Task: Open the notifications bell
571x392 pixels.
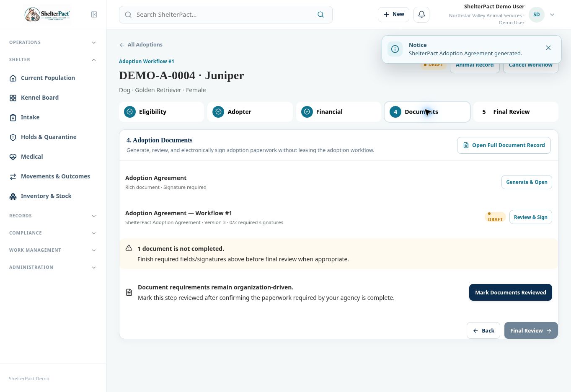Action: click(x=421, y=14)
